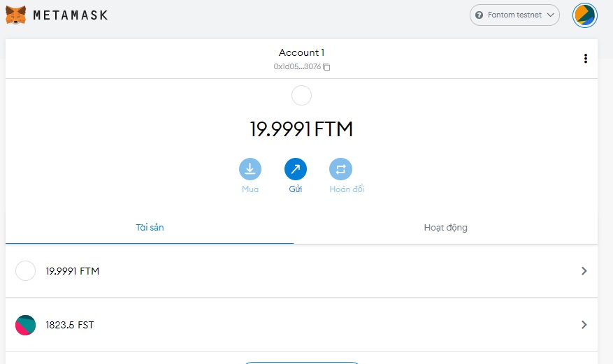Click the Hoán đổi label text

[347, 189]
